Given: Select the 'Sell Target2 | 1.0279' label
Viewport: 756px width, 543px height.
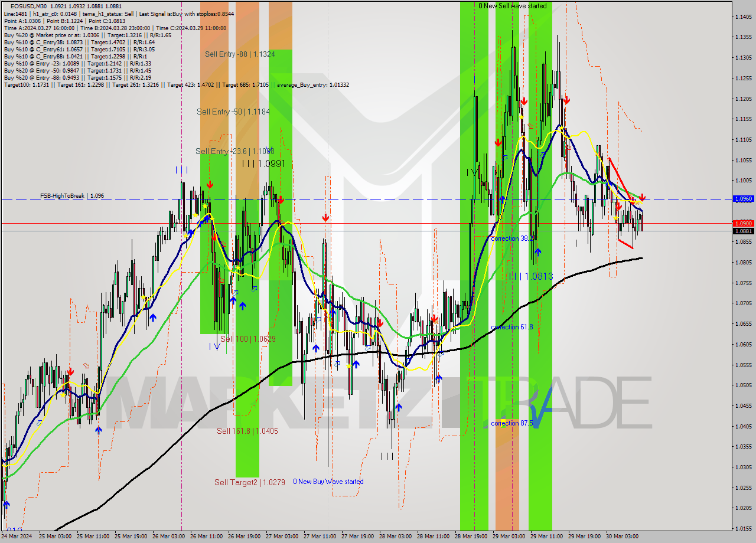Looking at the screenshot, I should [x=250, y=482].
